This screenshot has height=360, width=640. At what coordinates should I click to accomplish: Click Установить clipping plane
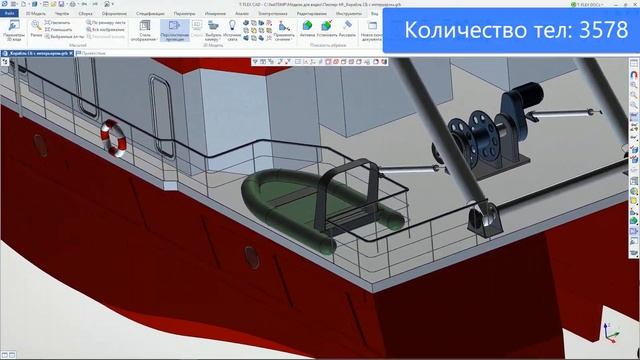click(x=327, y=29)
